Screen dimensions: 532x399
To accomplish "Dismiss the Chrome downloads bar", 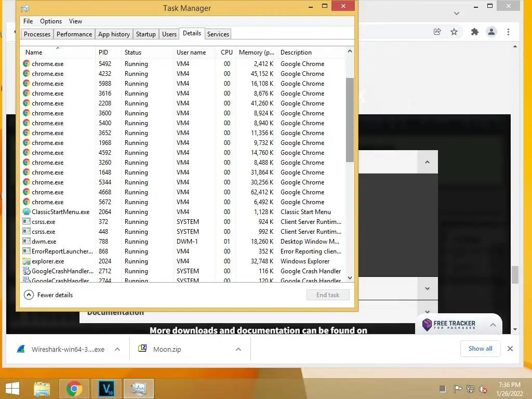I will (x=510, y=349).
